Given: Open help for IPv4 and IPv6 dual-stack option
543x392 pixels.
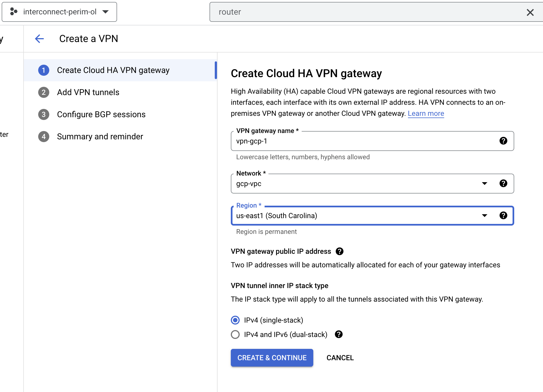Looking at the screenshot, I should 339,334.
